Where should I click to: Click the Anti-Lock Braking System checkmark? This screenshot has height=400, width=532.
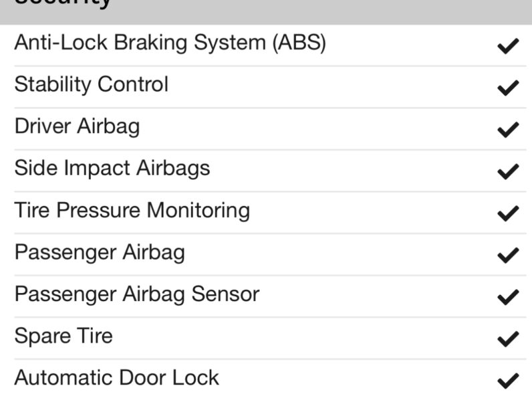(x=508, y=46)
